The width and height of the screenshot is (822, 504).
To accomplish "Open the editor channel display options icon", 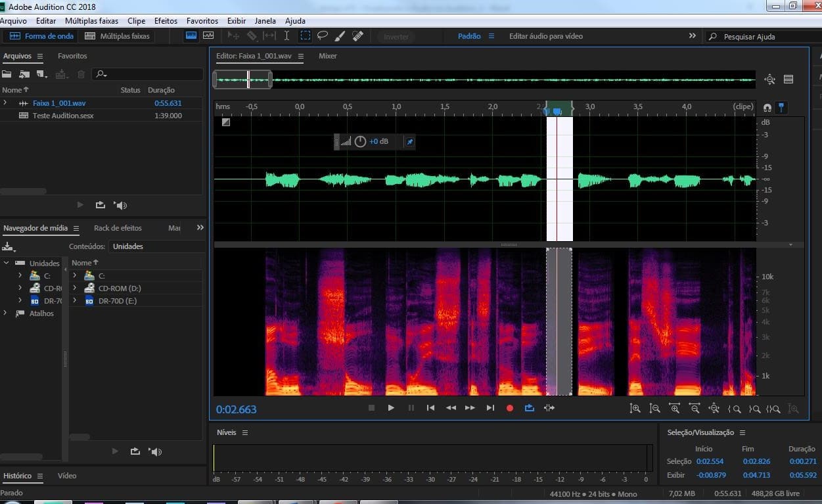I will click(788, 80).
